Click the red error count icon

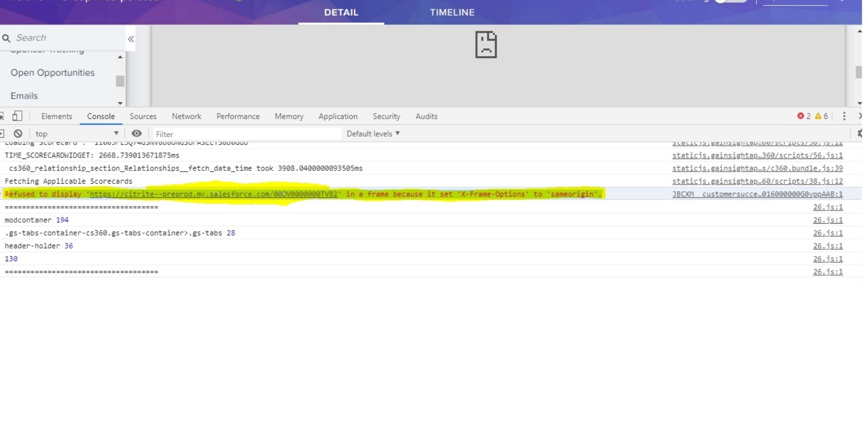point(801,116)
